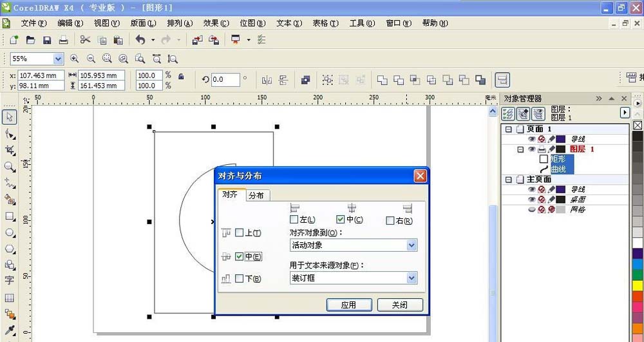Click the Export icon

(x=214, y=40)
